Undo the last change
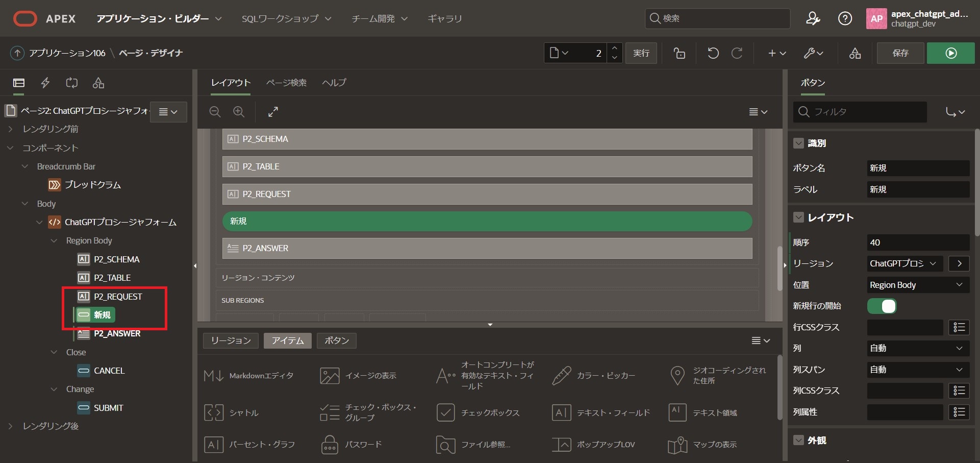 point(713,53)
